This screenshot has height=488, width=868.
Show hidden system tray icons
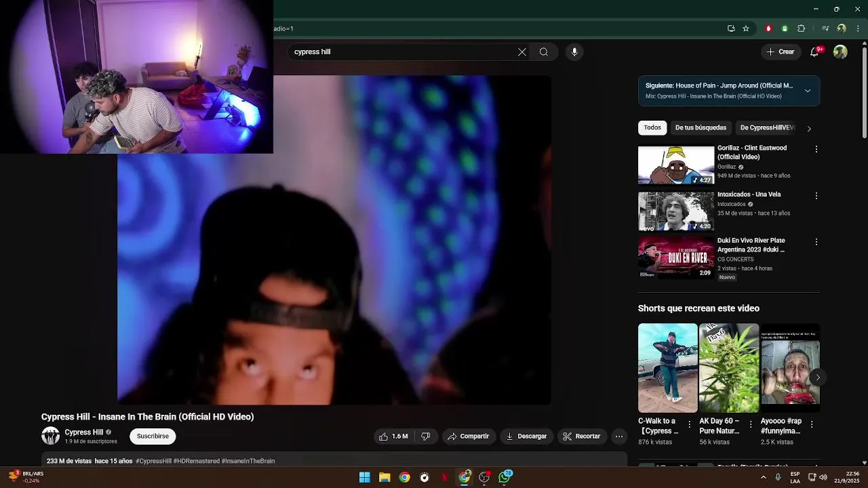point(763,477)
